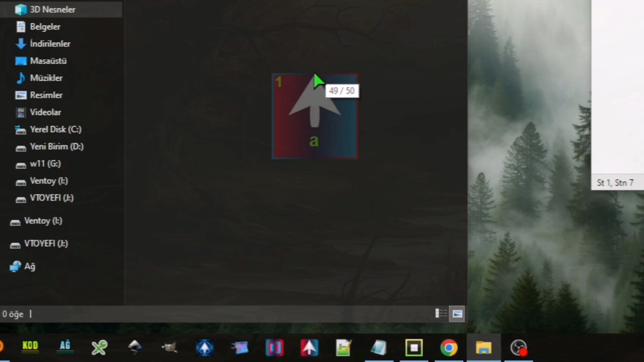The width and height of the screenshot is (644, 362).
Task: Open GIMP from the taskbar
Action: [170, 348]
